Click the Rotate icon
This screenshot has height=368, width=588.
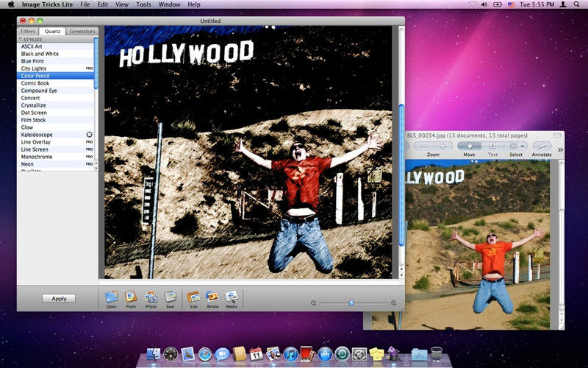point(212,297)
